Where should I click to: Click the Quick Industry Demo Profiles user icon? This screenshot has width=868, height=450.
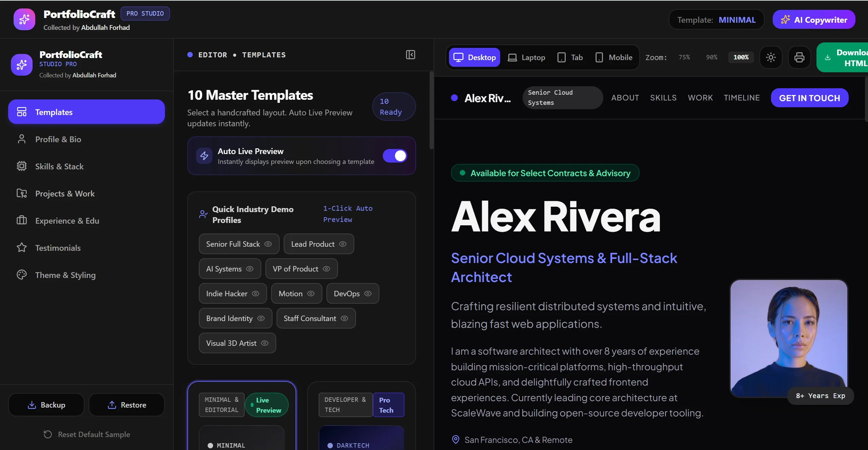point(203,214)
